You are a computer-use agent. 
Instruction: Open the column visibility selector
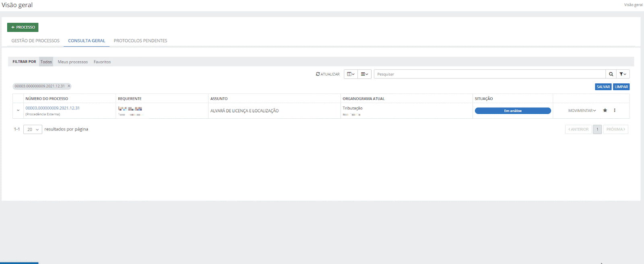click(351, 74)
